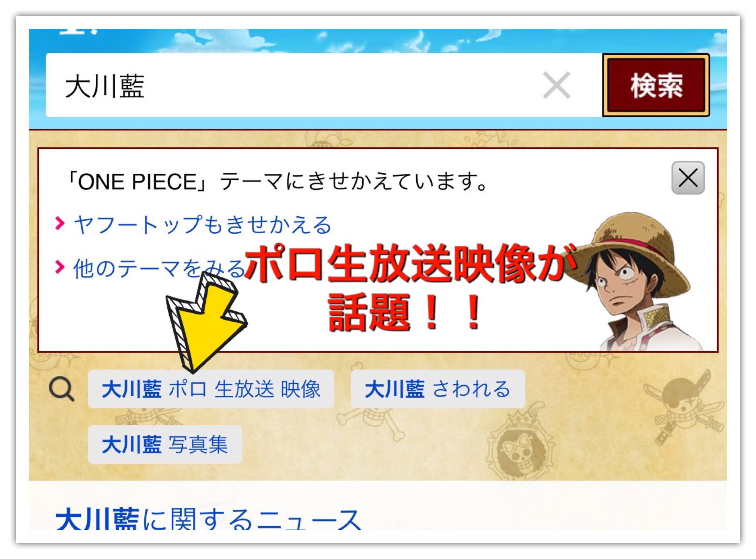Click the 検索 search button
This screenshot has height=559, width=756.
pos(656,85)
